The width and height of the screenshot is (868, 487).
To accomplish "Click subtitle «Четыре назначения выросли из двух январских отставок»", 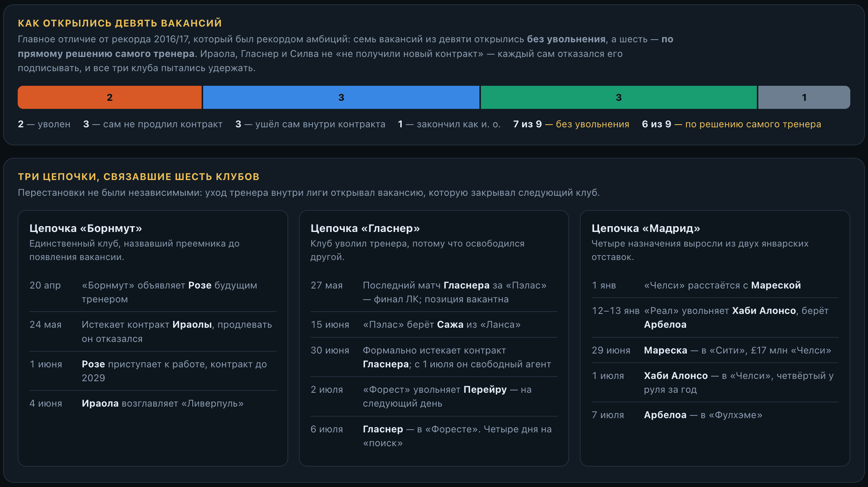I will pos(700,250).
